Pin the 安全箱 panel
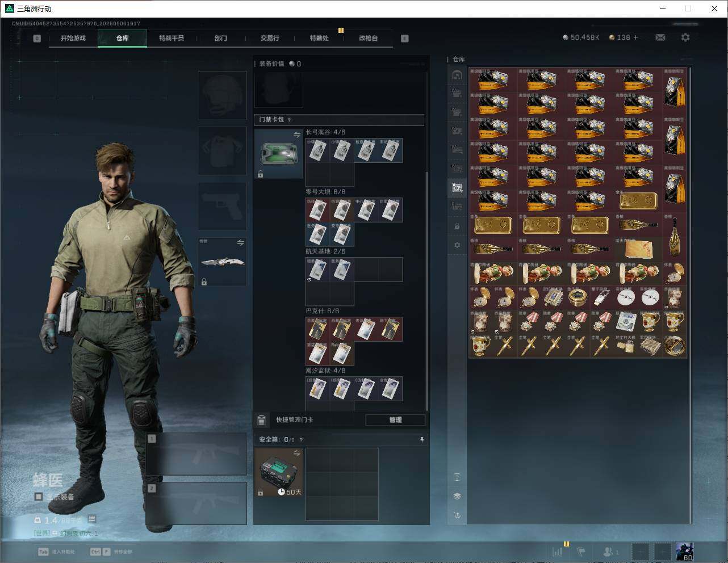Viewport: 728px width, 563px height. pyautogui.click(x=421, y=439)
